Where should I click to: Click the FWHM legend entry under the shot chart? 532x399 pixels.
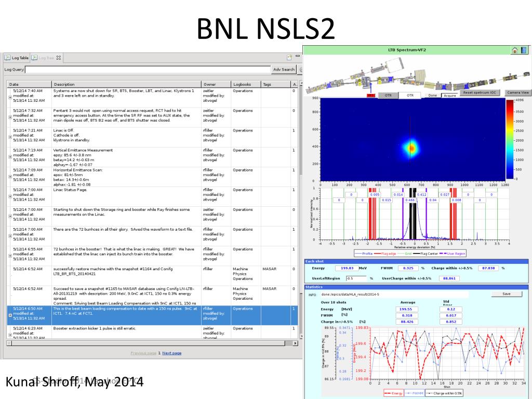pos(414,393)
